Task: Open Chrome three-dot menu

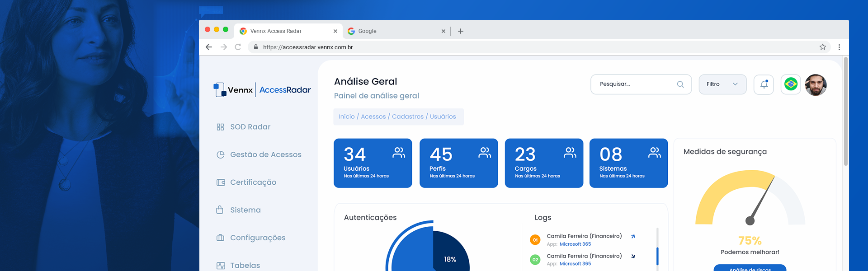Action: [x=839, y=47]
